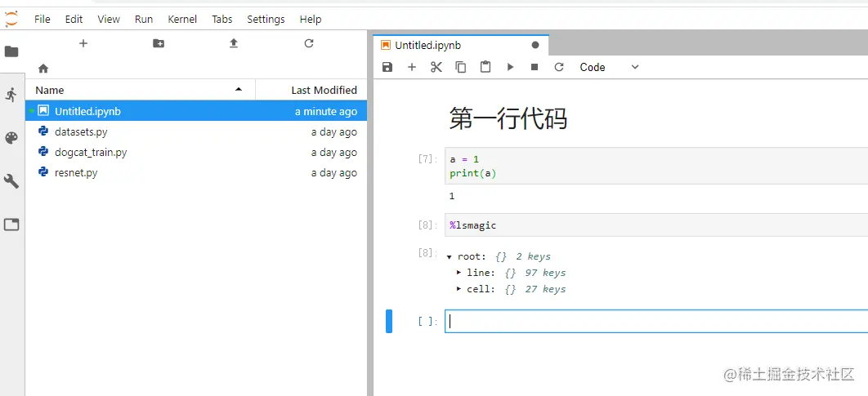Click the empty code cell input
Image resolution: width=868 pixels, height=396 pixels.
[x=656, y=322]
